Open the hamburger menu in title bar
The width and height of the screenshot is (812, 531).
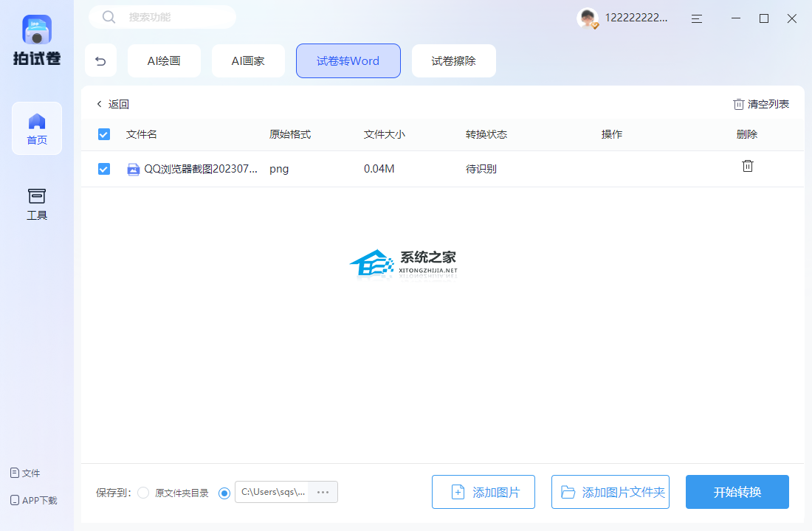click(696, 18)
